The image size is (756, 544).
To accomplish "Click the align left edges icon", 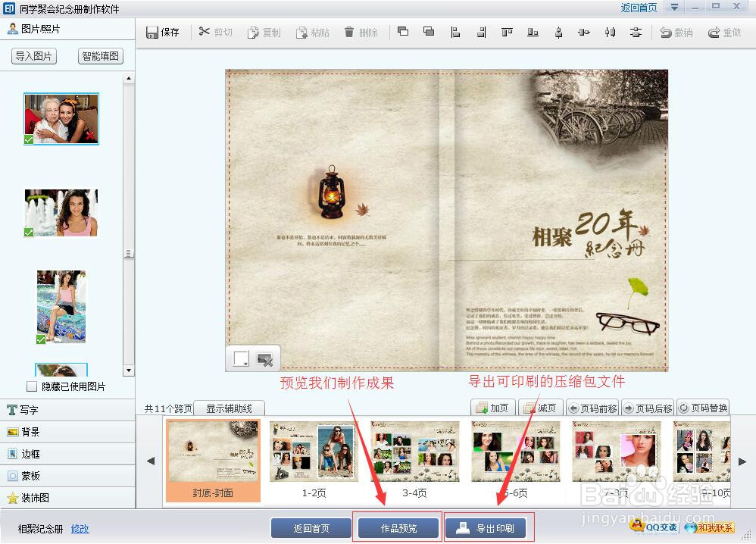I will click(455, 33).
